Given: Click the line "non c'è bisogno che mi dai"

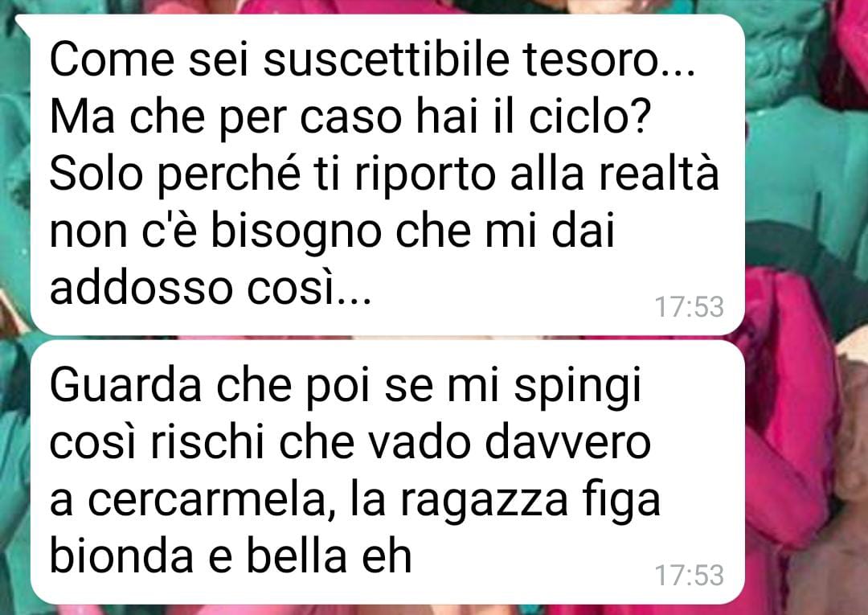Looking at the screenshot, I should [x=332, y=232].
